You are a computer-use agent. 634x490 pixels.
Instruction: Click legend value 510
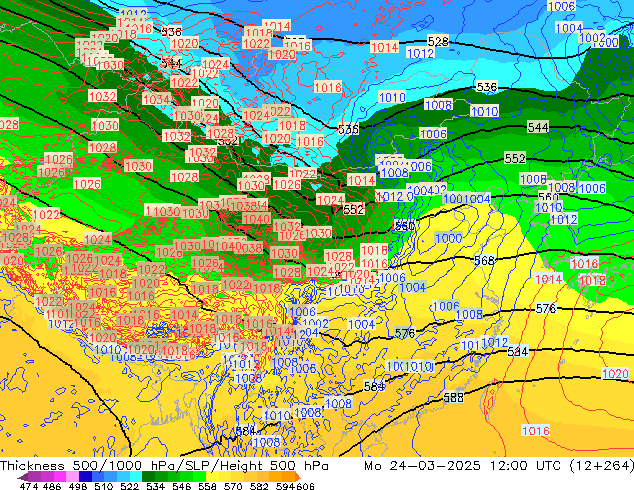click(x=104, y=486)
